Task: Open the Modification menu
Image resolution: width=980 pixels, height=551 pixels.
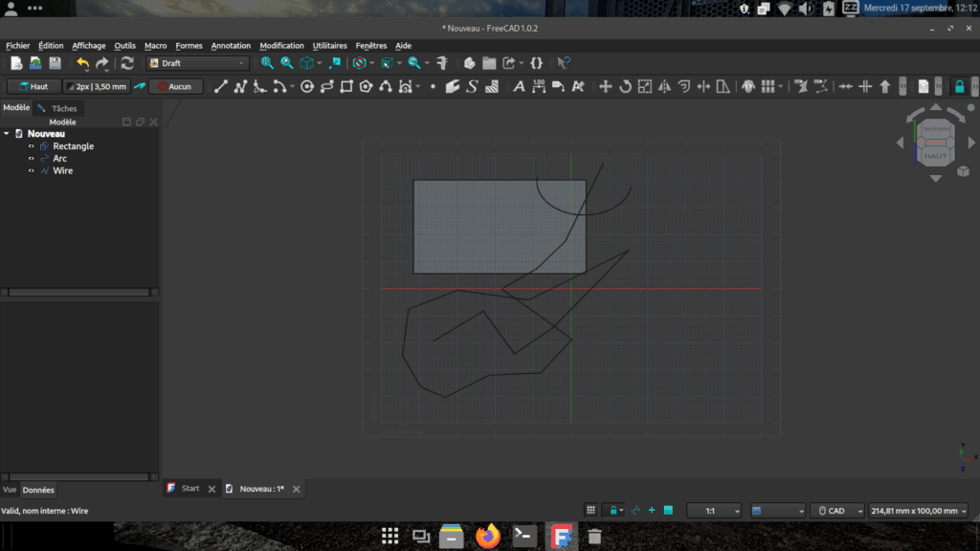Action: point(282,46)
